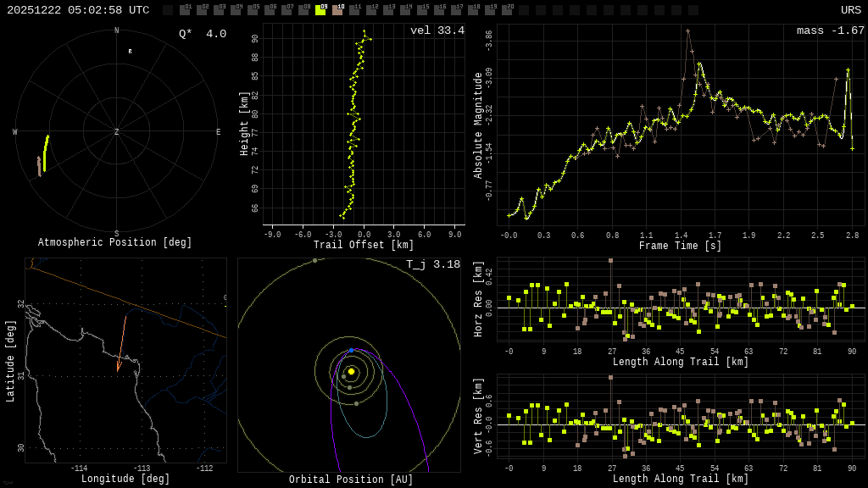
Task: Click the URS shower code label
Action: coord(850,10)
